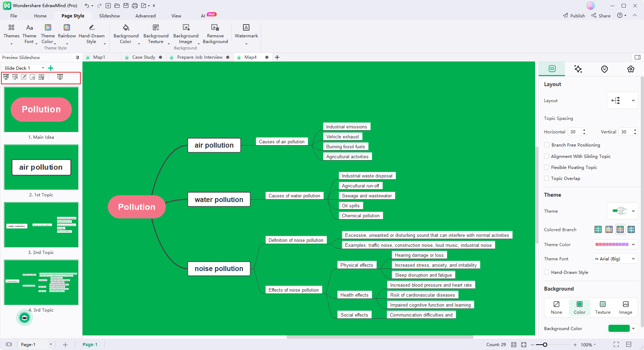Set background type to Image

point(625,308)
